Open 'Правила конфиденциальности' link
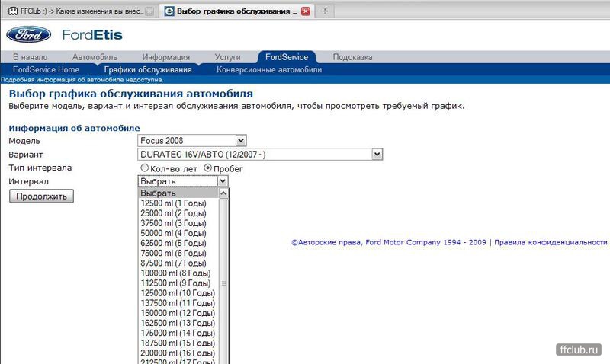This screenshot has width=610, height=364. pyautogui.click(x=551, y=242)
